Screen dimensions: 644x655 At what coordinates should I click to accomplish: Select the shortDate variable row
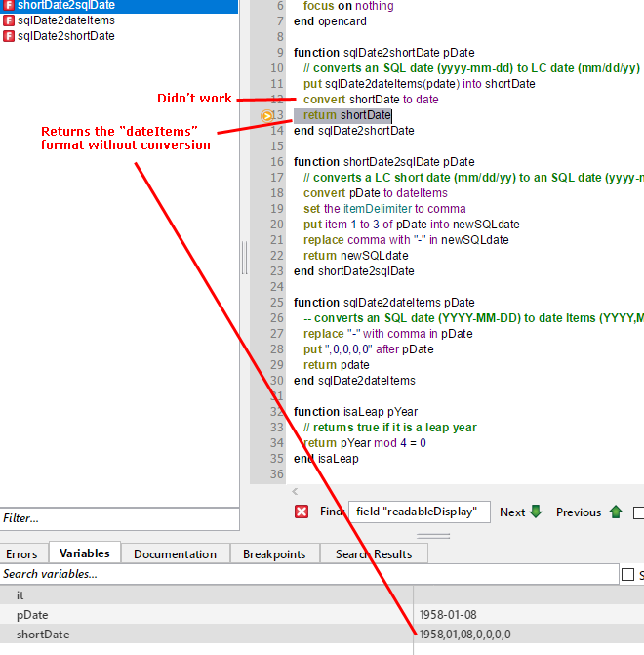(x=322, y=635)
